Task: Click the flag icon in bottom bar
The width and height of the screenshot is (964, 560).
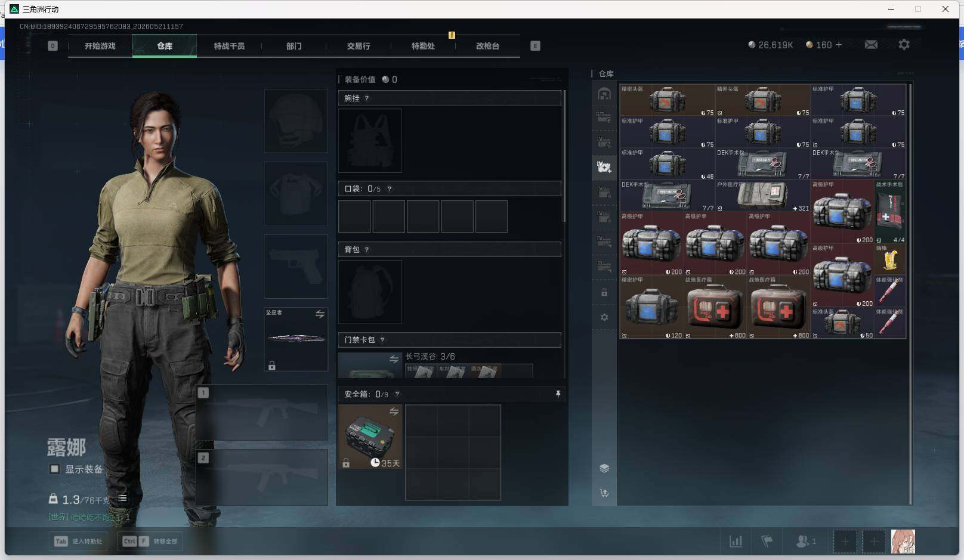Action: coord(767,542)
